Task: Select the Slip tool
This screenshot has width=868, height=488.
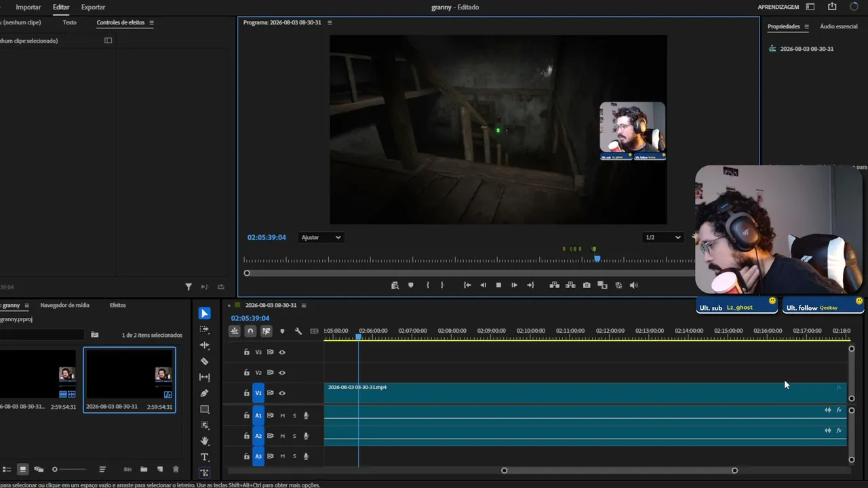Action: (x=205, y=378)
